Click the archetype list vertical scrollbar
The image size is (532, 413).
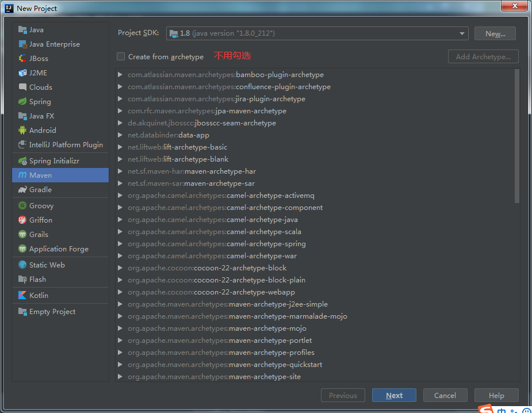point(516,136)
